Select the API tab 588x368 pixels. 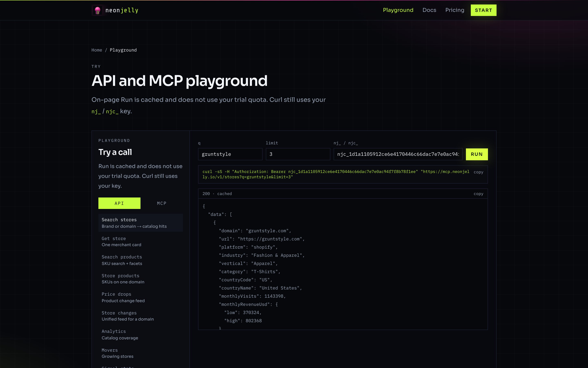(119, 203)
